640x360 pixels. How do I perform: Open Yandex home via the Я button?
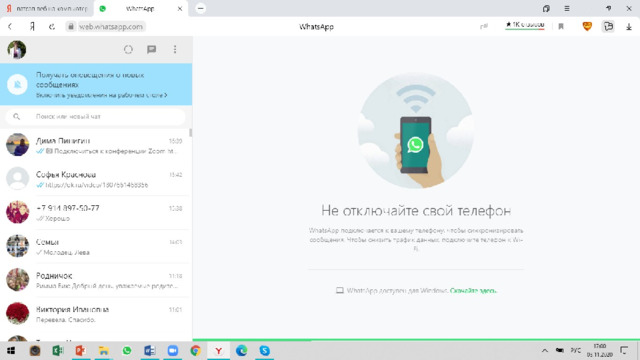coord(32,27)
